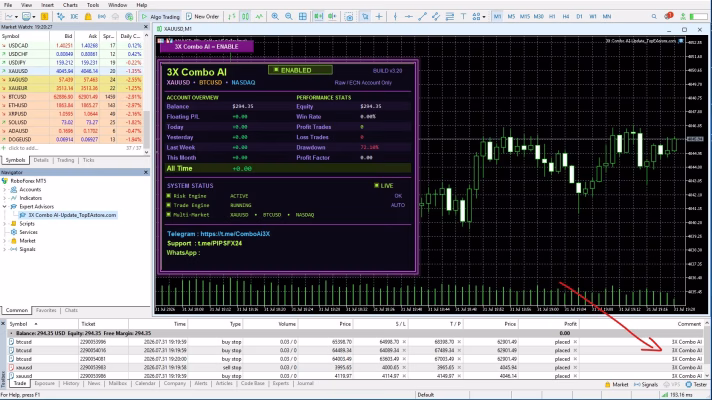Click the 'click to add...' symbol field

coord(23,148)
